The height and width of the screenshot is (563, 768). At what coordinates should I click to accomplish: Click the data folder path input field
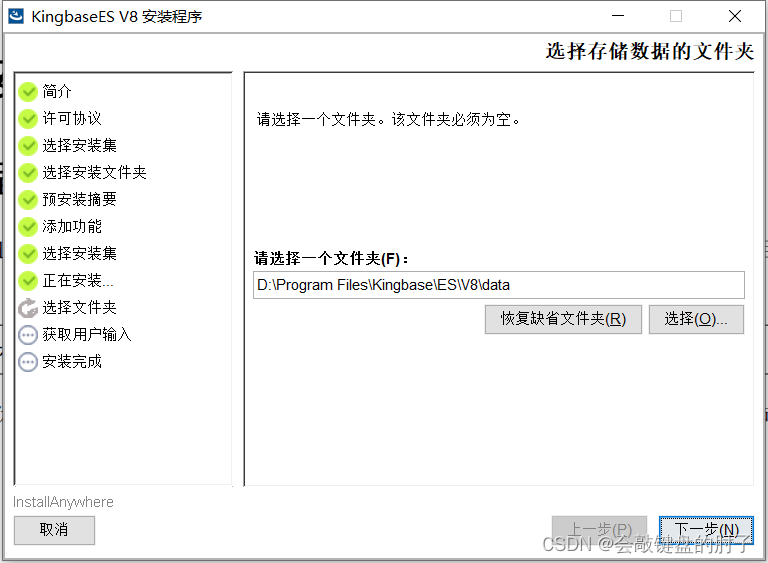pyautogui.click(x=499, y=285)
